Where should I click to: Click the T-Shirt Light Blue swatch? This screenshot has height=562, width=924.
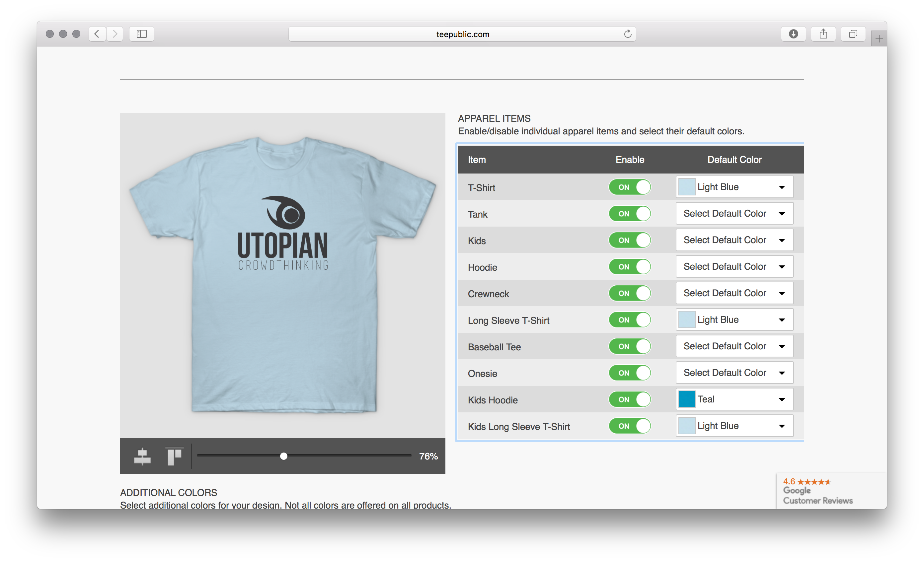point(687,187)
